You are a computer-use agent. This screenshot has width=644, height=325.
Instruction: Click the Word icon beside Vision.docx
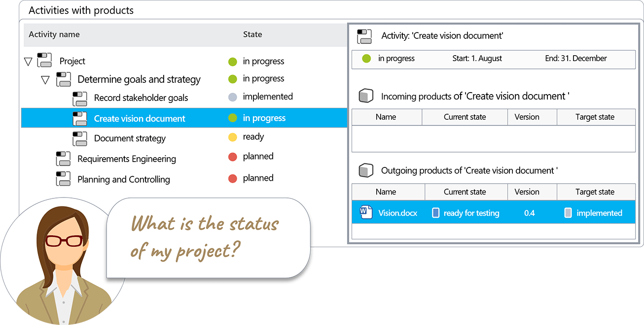(366, 213)
